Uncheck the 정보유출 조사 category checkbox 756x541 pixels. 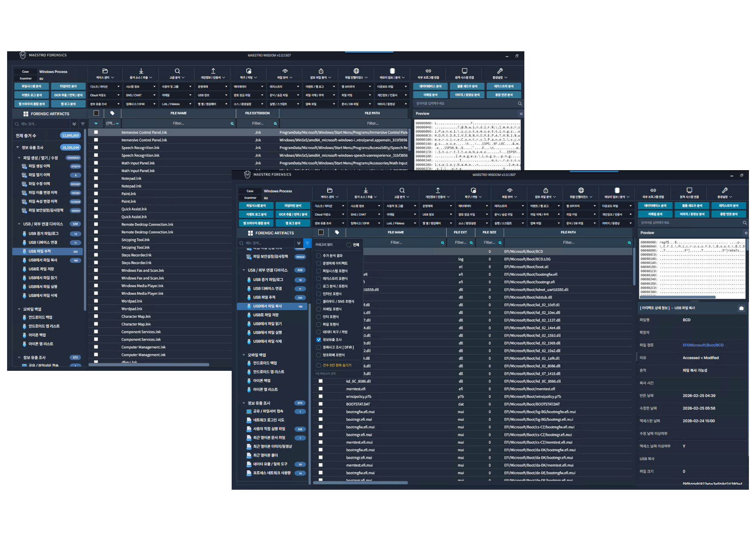point(319,339)
